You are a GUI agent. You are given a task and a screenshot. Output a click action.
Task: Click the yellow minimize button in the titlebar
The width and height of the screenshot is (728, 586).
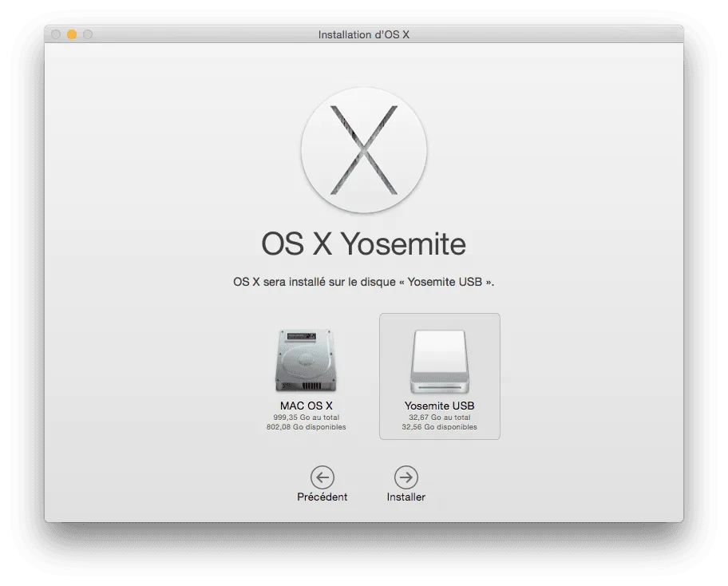(72, 34)
